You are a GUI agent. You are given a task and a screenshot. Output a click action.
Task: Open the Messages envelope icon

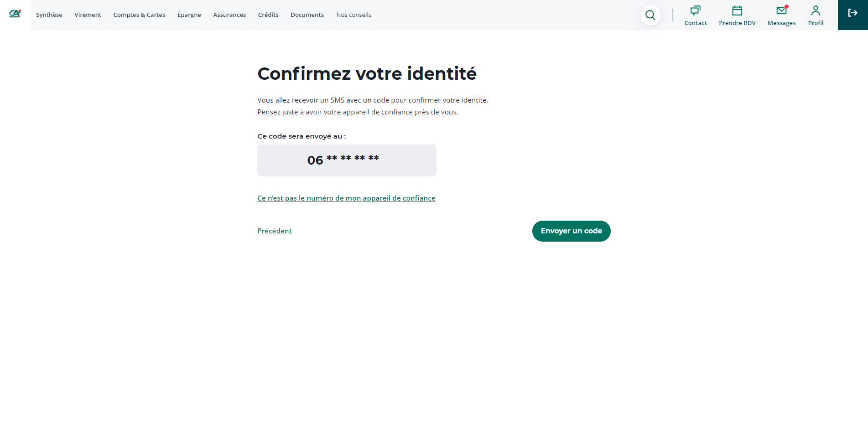[x=781, y=10]
